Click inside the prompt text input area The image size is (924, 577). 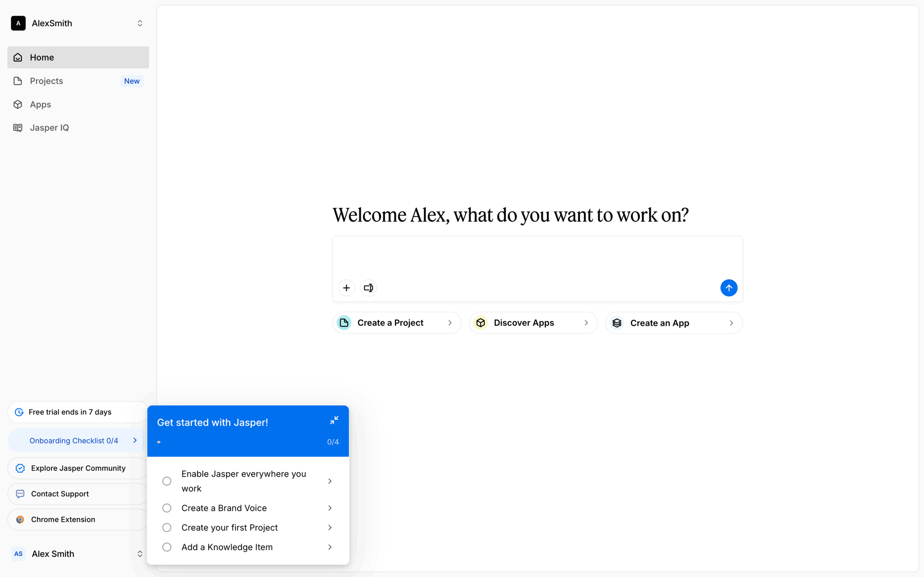point(537,256)
